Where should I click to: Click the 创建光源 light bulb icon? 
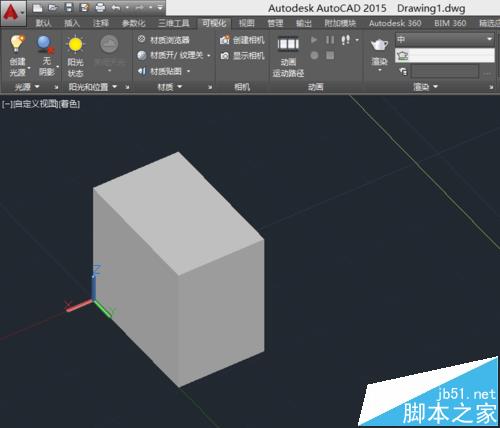(x=17, y=43)
